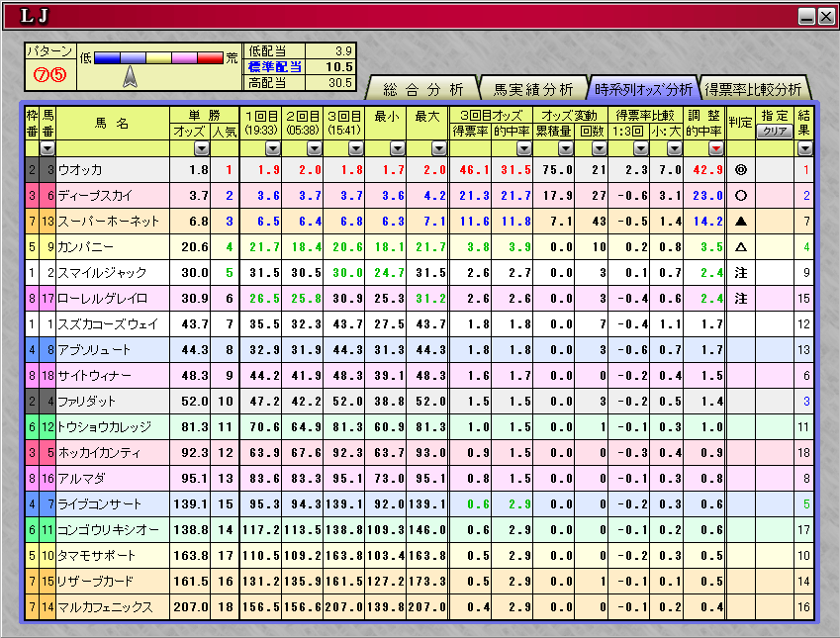Select the horse name ローレルゲレイロ

point(102,299)
